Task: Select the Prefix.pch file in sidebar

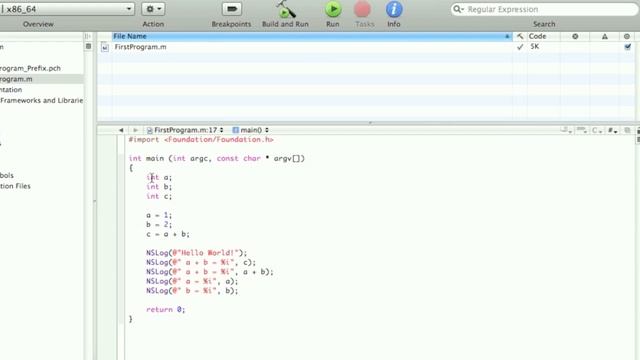Action: 31,68
